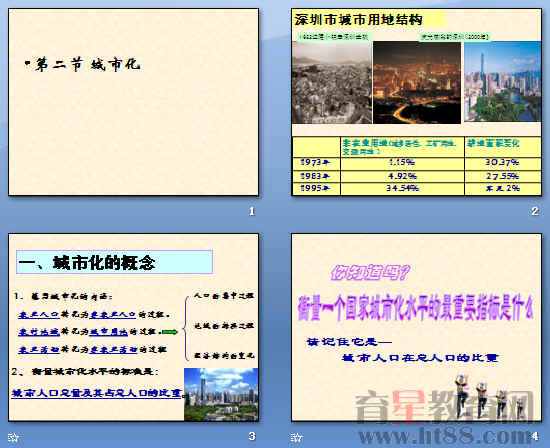
Task: Click the 一、城市化的概念 heading box
Action: (x=114, y=262)
